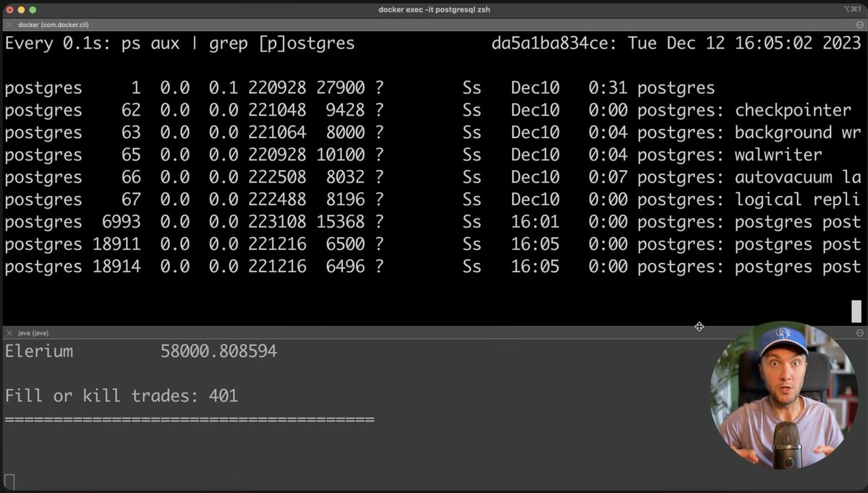Click the green fullscreen window button
The width and height of the screenshot is (868, 493).
tap(34, 9)
